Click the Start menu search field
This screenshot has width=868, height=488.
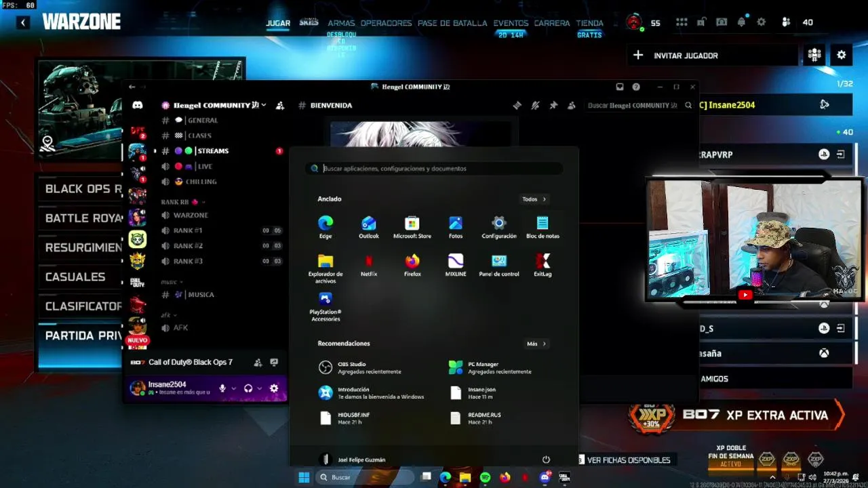[434, 168]
